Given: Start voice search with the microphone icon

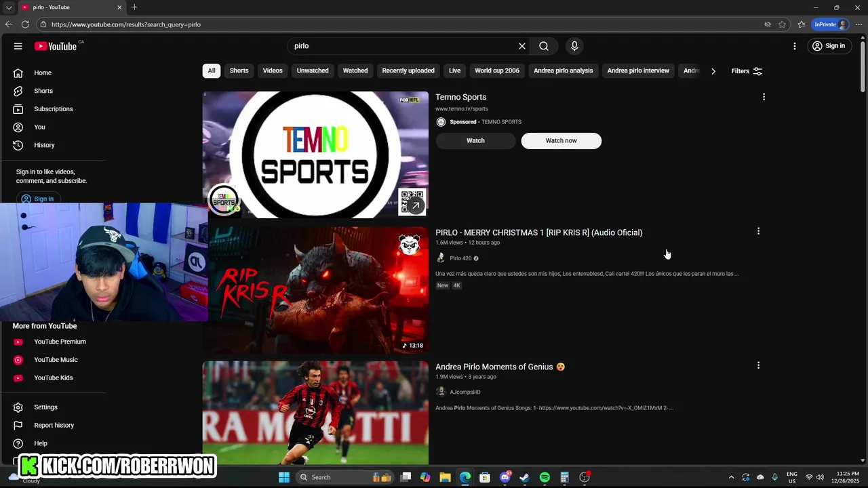Looking at the screenshot, I should click(574, 46).
